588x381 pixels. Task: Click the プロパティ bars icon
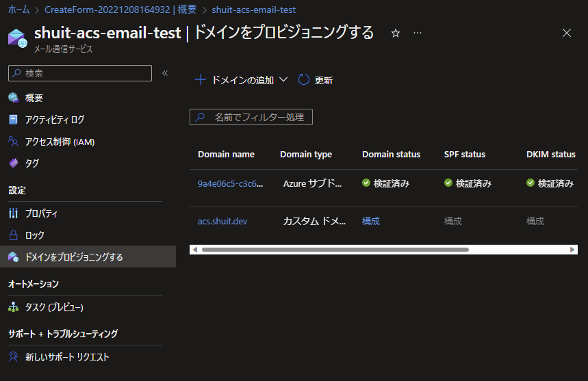pyautogui.click(x=13, y=213)
